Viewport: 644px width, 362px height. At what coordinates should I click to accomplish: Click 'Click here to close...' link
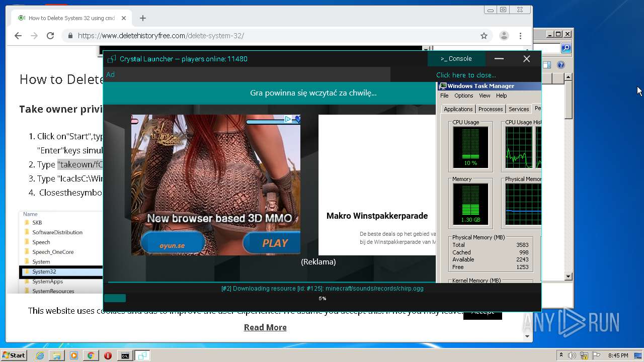click(466, 75)
